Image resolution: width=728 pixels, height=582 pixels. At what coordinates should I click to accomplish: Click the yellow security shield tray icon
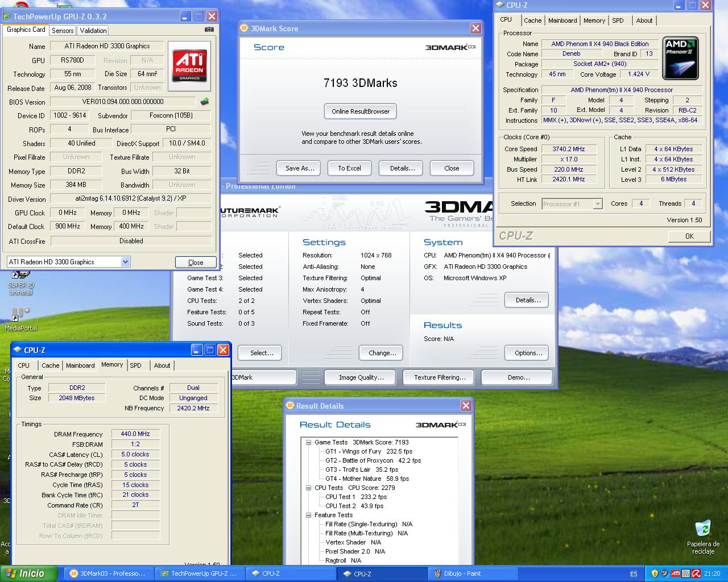pos(655,573)
